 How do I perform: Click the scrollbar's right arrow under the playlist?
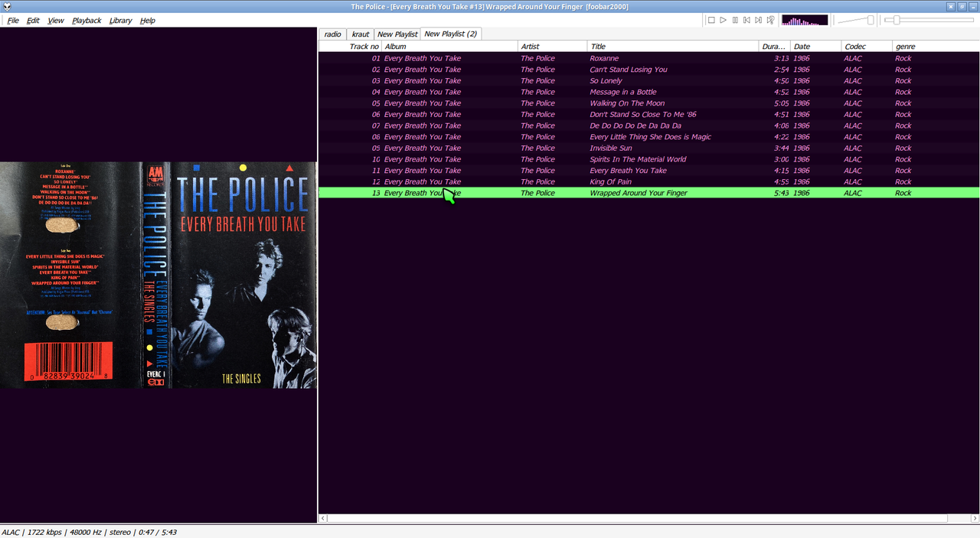coord(975,518)
